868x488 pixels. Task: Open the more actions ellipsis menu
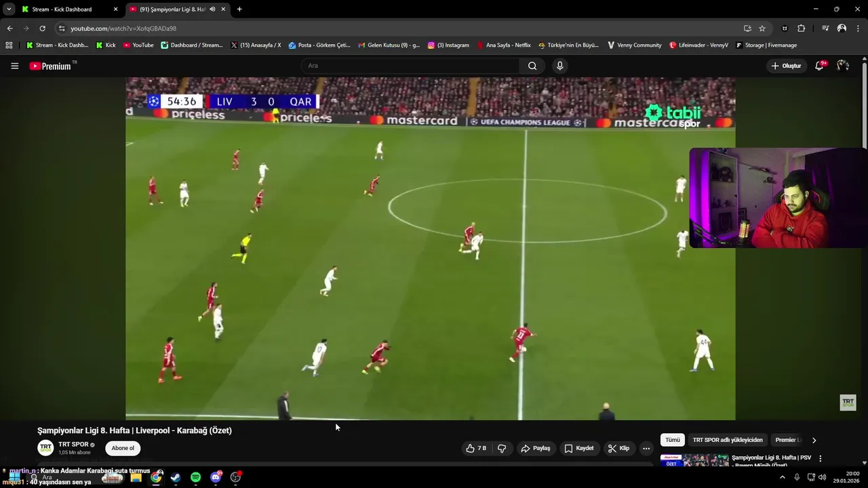point(646,448)
